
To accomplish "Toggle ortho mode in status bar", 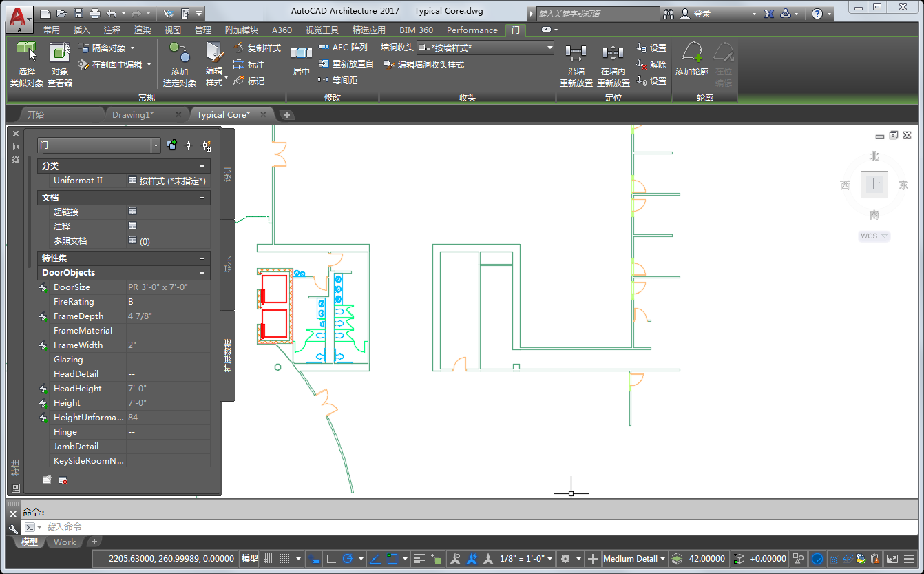I will tap(330, 559).
